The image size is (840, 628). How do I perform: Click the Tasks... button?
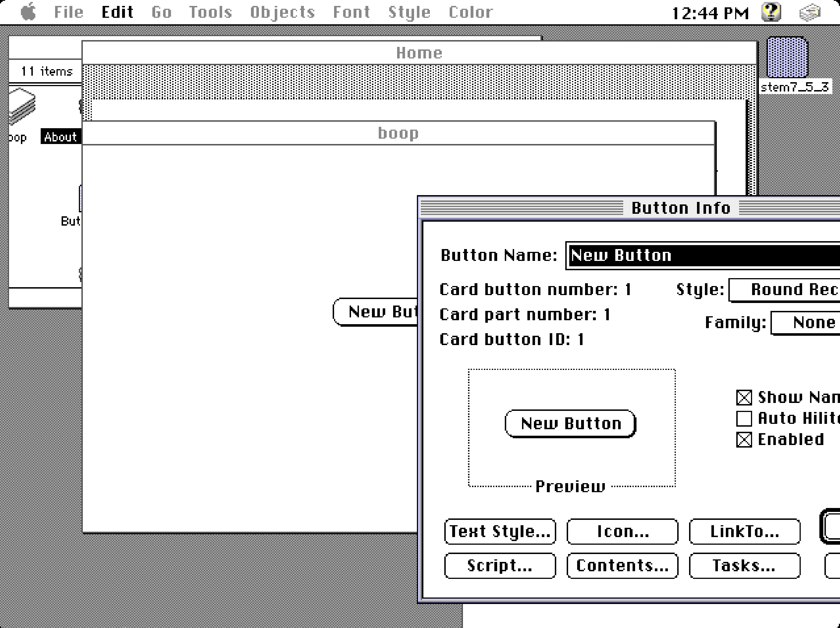[744, 565]
